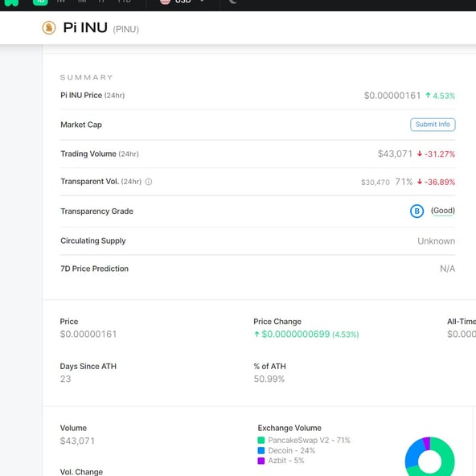This screenshot has width=476, height=476.
Task: Click the Market Cap label
Action: pos(81,125)
